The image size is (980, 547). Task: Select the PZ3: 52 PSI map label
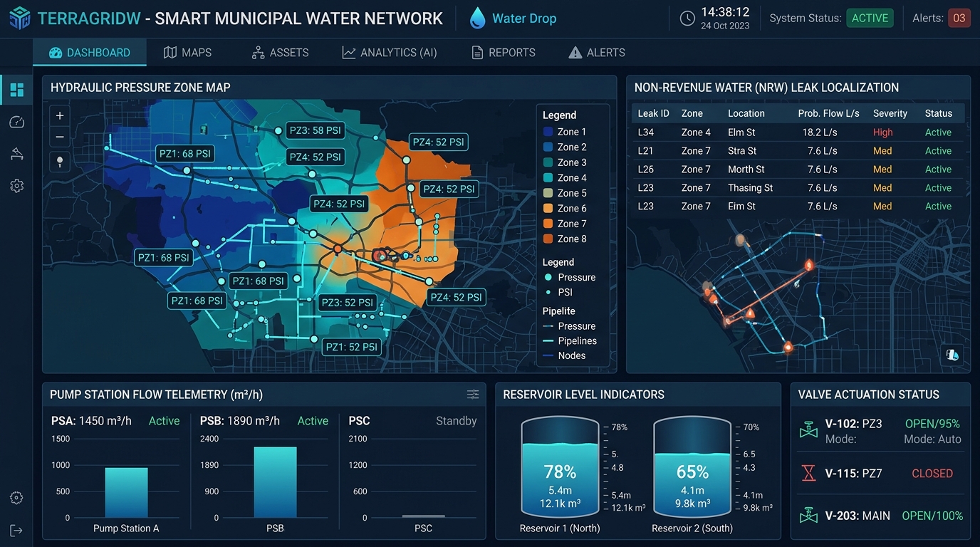tap(348, 303)
